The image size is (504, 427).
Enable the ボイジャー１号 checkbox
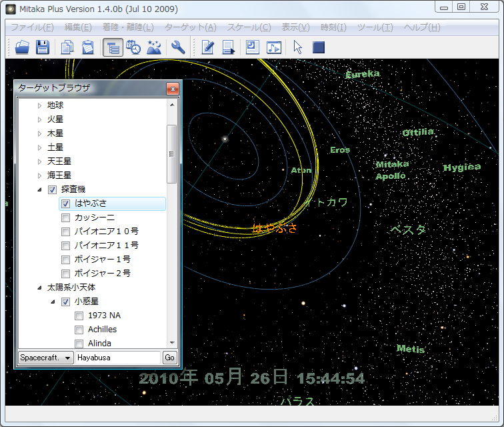pos(65,260)
